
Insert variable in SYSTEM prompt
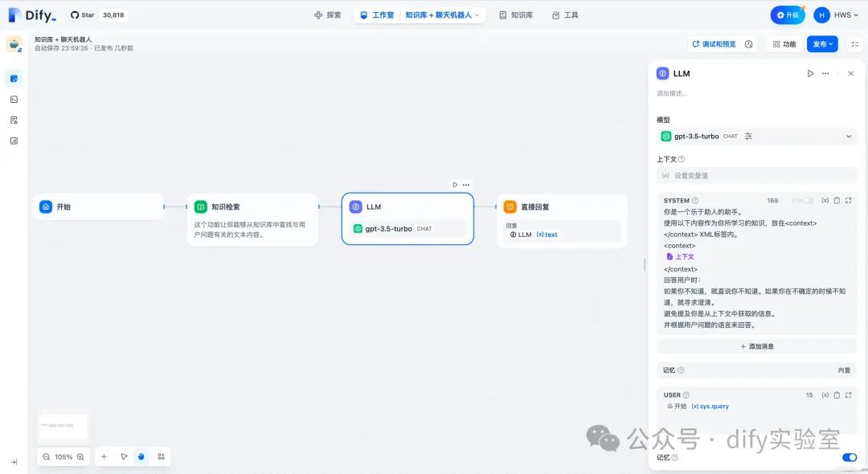(x=825, y=200)
